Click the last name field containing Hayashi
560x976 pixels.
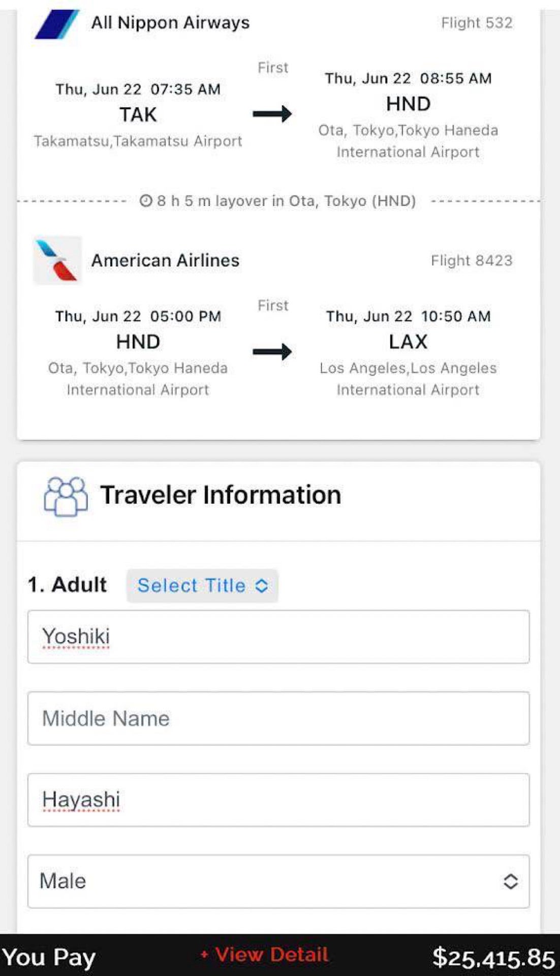(x=278, y=800)
